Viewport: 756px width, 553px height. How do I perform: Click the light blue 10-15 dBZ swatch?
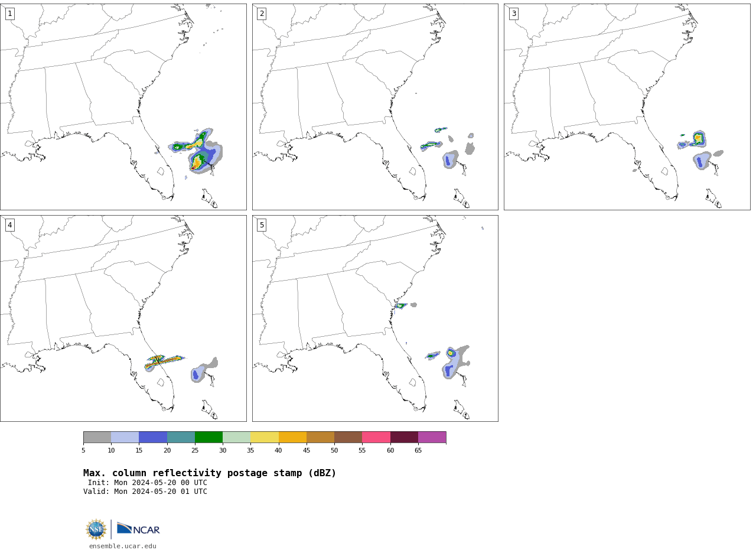pyautogui.click(x=125, y=437)
